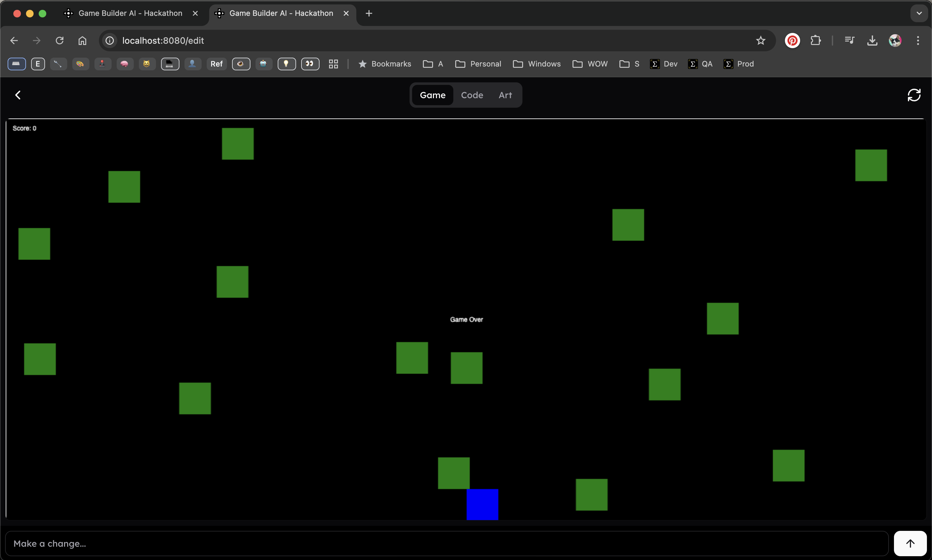This screenshot has height=560, width=932.
Task: Click the Bookmarks star button
Action: pos(385,64)
